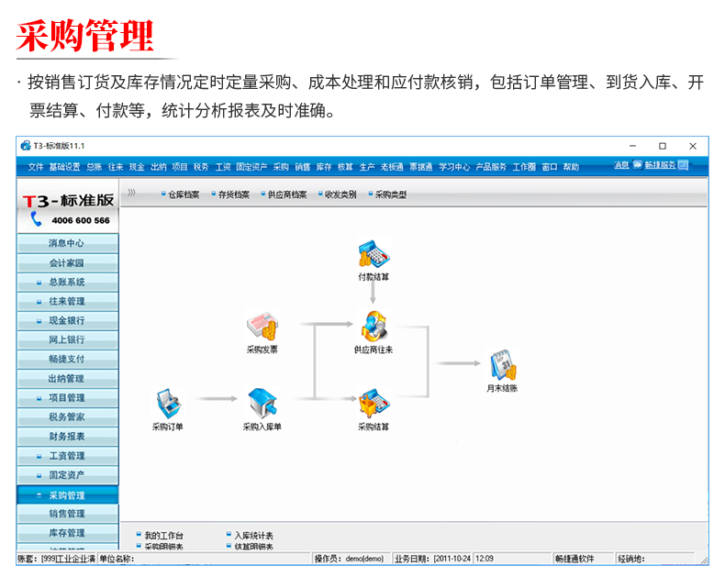Expand the 工资管理 sidebar section

tap(67, 456)
